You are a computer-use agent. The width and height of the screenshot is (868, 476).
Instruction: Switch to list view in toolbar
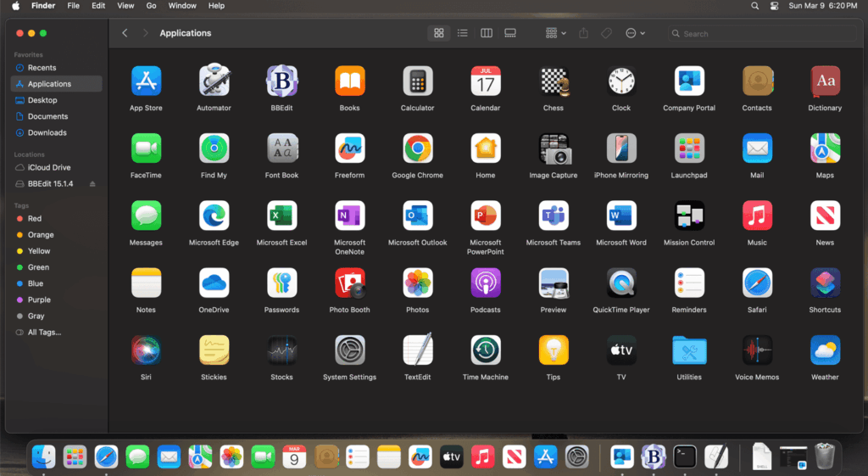[x=463, y=33]
